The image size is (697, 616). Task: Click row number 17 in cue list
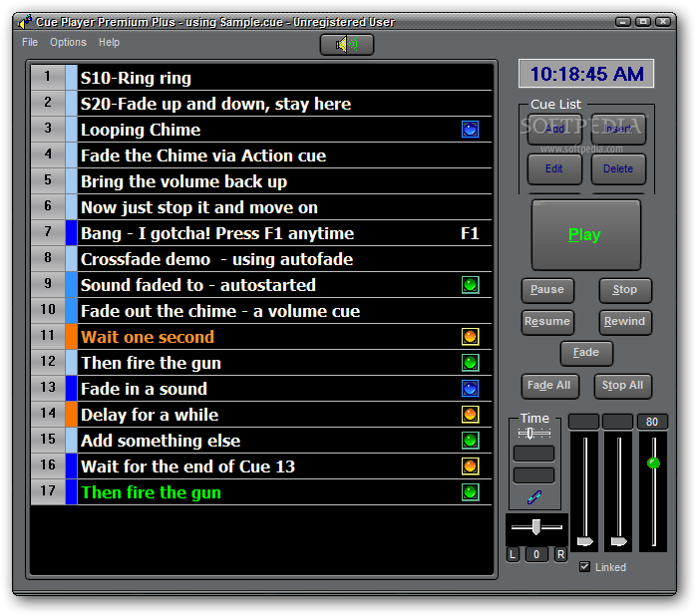(x=48, y=490)
